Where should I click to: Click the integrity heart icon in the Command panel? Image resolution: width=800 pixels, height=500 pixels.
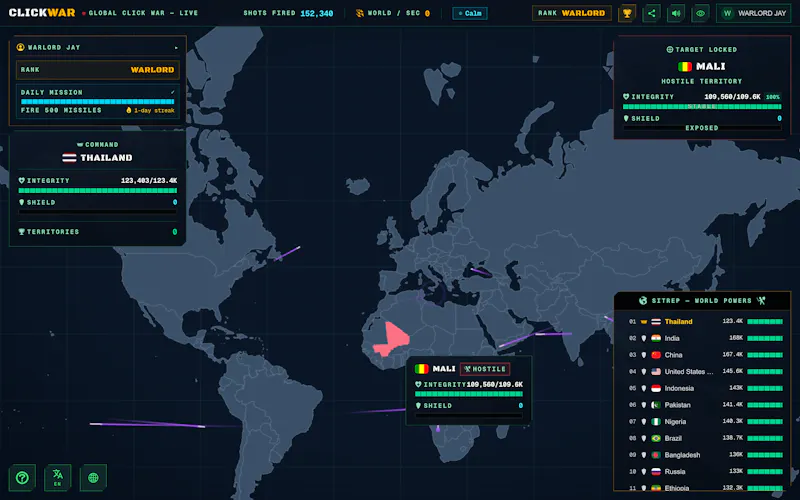click(x=21, y=181)
